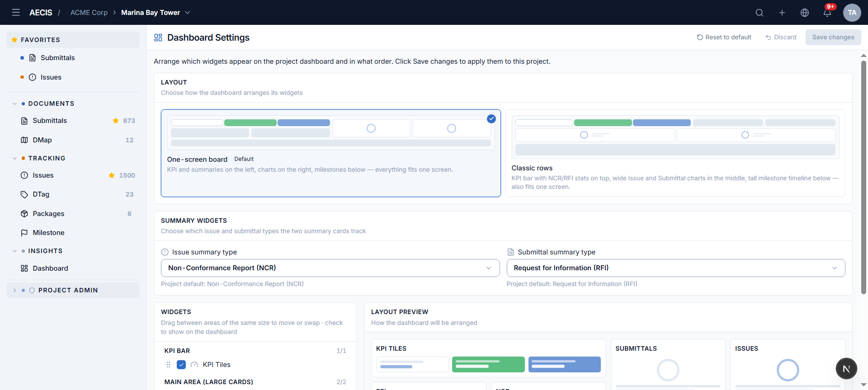Viewport: 868px width, 390px height.
Task: Click the plus create icon in header
Action: pos(782,13)
